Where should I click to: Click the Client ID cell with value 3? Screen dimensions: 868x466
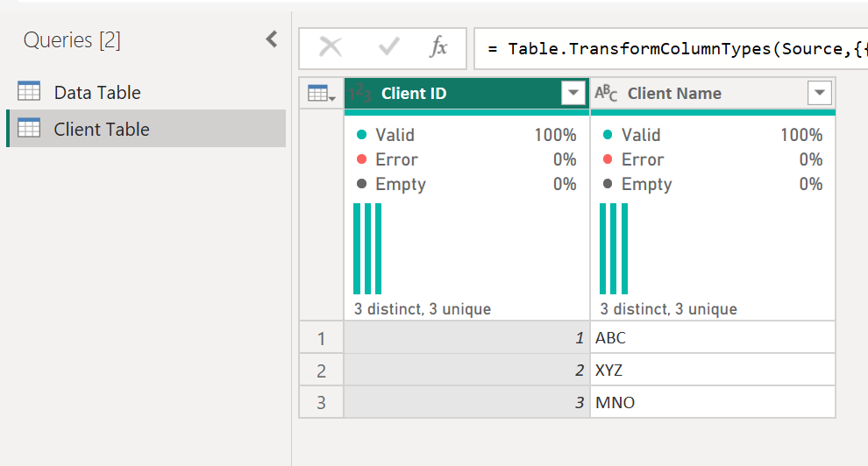coord(466,402)
